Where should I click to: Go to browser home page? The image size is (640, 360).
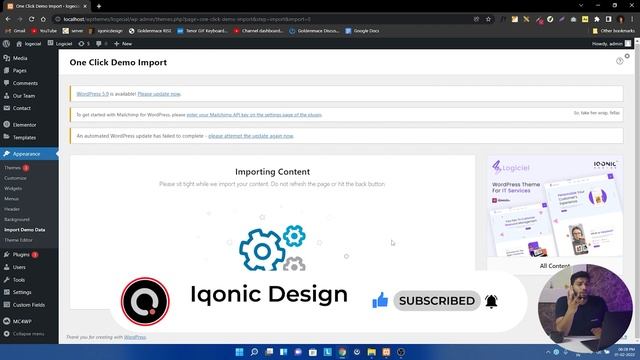43,19
